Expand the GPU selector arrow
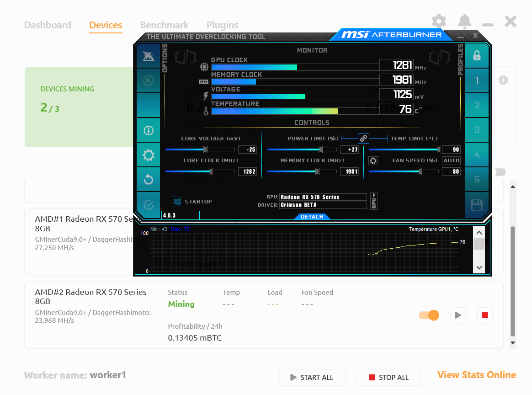Image resolution: width=532 pixels, height=395 pixels. click(374, 201)
